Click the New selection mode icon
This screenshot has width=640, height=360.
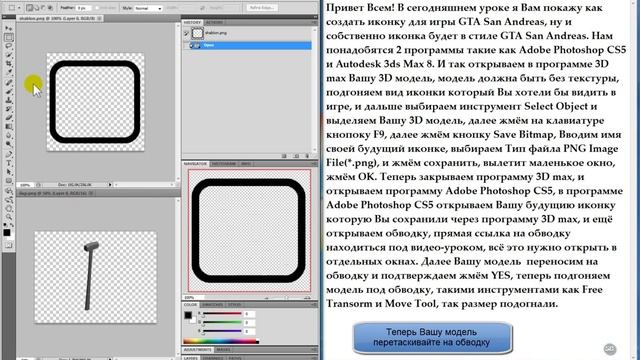pos(29,8)
